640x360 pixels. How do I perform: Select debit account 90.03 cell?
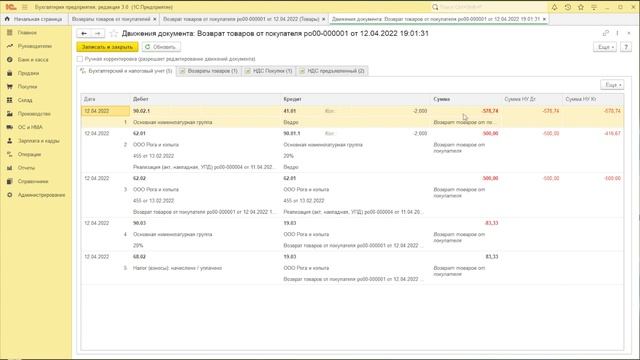point(139,223)
